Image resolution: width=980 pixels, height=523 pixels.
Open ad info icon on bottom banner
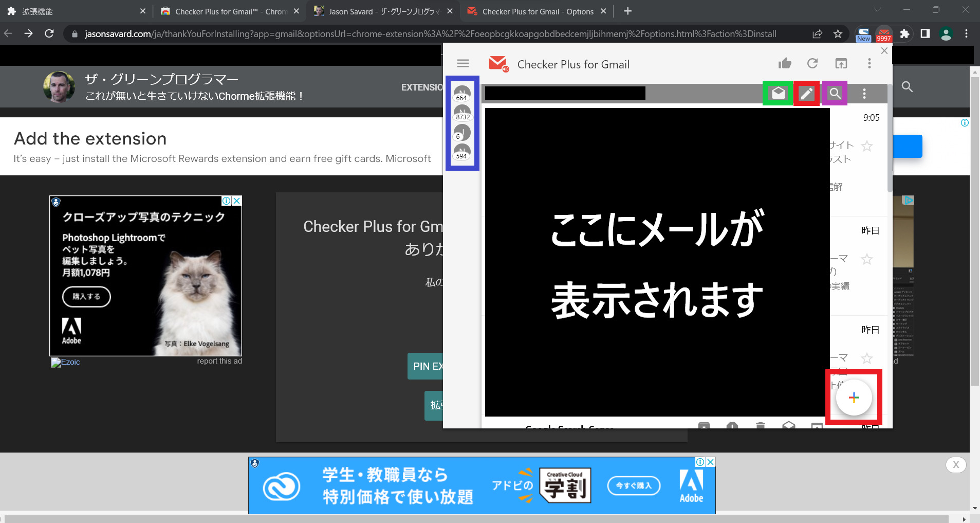pos(700,462)
